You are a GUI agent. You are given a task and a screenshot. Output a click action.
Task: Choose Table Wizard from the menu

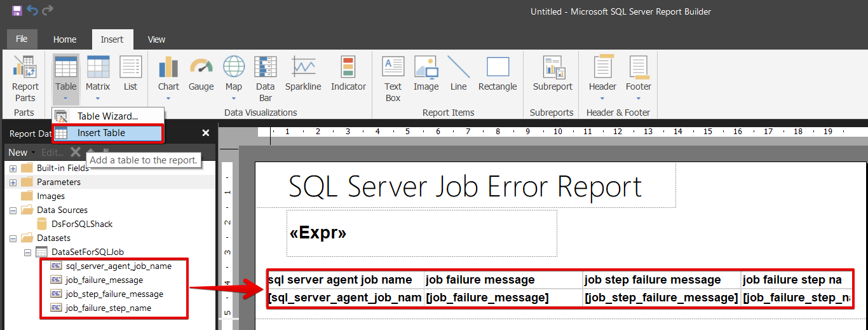(x=108, y=116)
